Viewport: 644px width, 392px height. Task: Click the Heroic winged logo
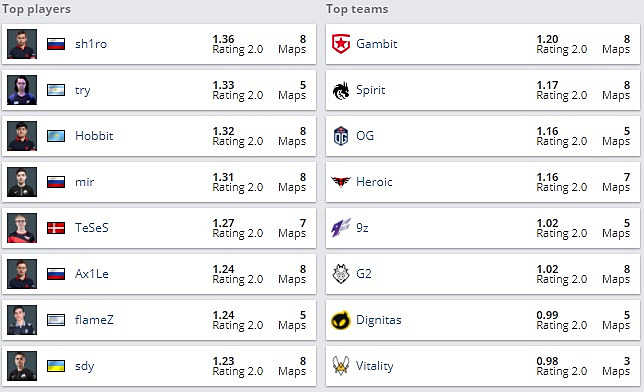[341, 181]
